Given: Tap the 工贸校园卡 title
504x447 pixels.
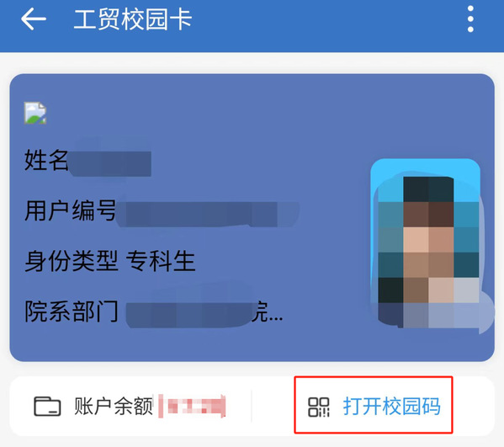Looking at the screenshot, I should 133,19.
